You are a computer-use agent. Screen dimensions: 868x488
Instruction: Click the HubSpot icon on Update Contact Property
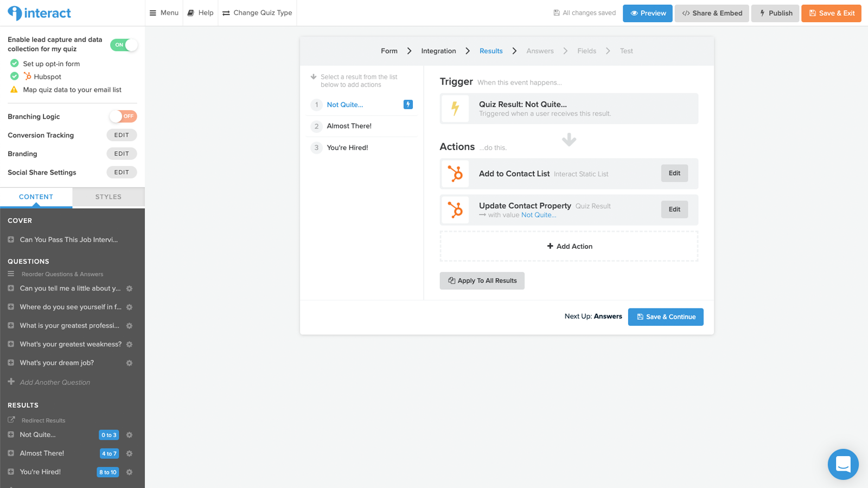coord(455,209)
